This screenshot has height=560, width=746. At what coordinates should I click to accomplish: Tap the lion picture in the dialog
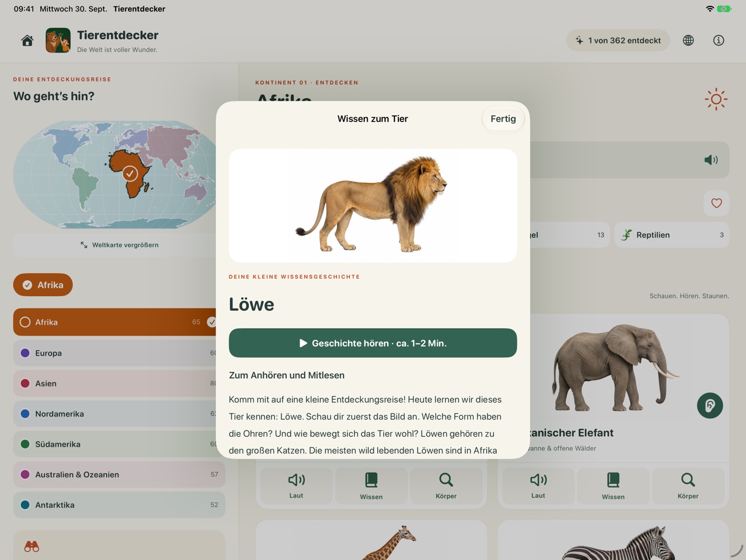click(x=373, y=205)
